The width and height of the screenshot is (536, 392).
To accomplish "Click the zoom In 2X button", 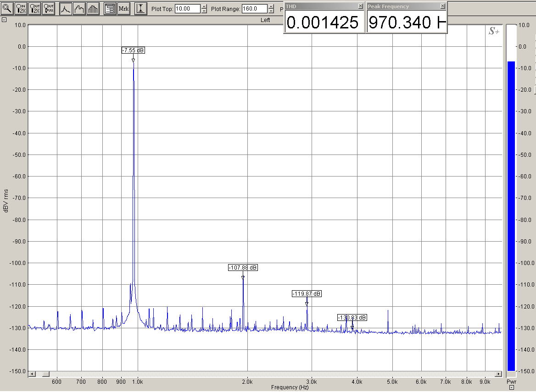I will pos(21,9).
